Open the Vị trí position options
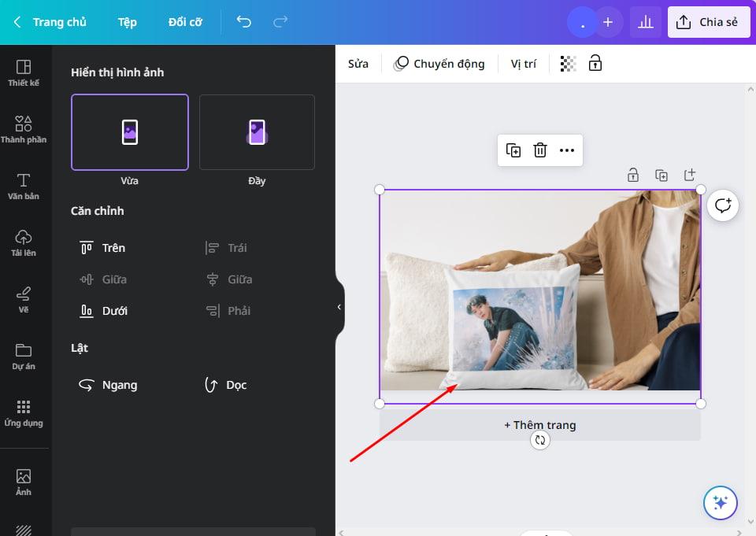 tap(523, 63)
